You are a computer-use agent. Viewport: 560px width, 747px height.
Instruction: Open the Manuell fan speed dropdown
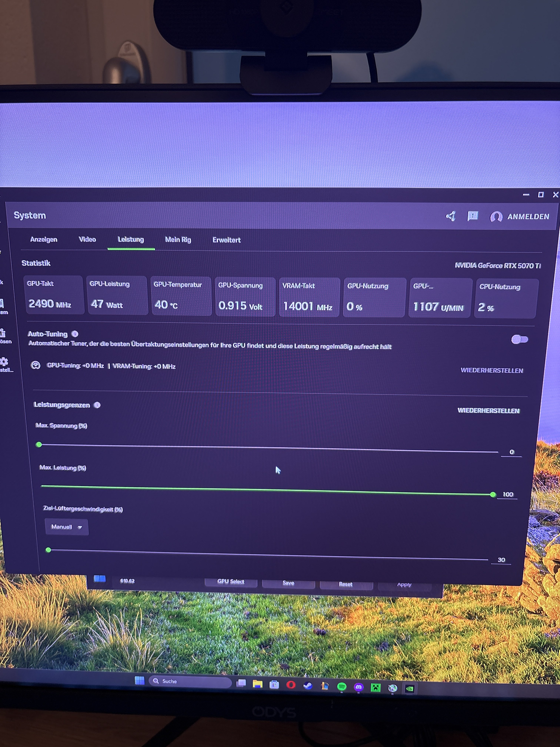[x=66, y=527]
